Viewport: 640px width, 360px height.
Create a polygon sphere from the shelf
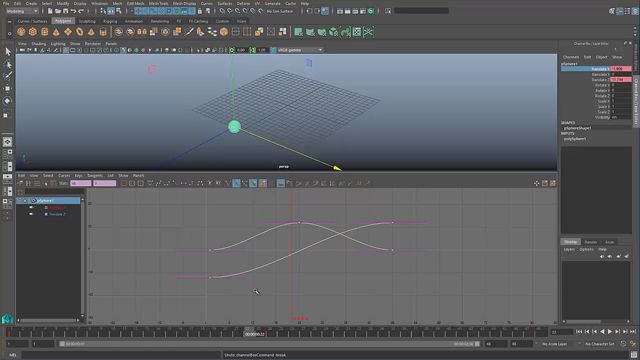coord(21,32)
